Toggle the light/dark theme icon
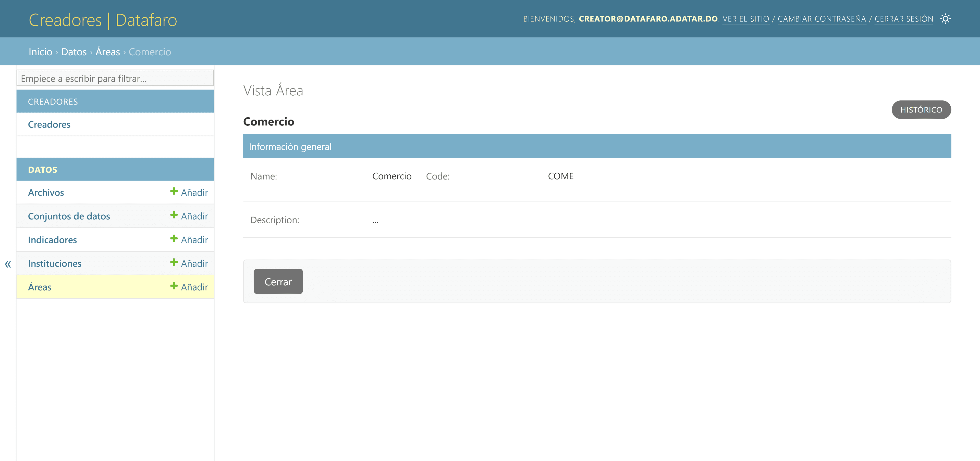This screenshot has height=461, width=980. [x=945, y=19]
